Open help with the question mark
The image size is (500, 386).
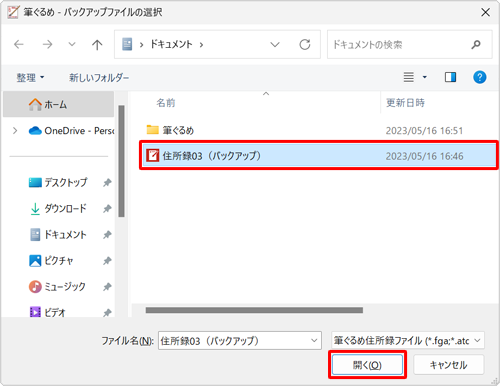(x=480, y=77)
